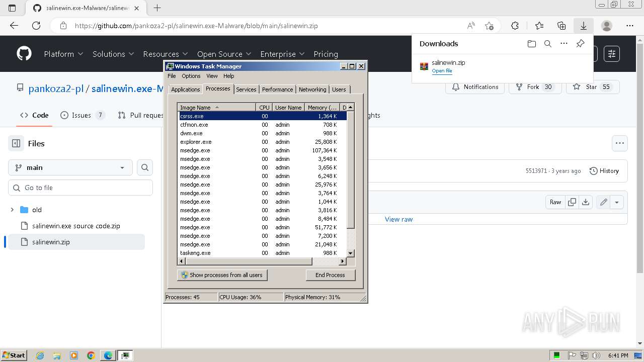Image resolution: width=644 pixels, height=362 pixels.
Task: Open the Extensions puzzle icon
Action: [515, 26]
